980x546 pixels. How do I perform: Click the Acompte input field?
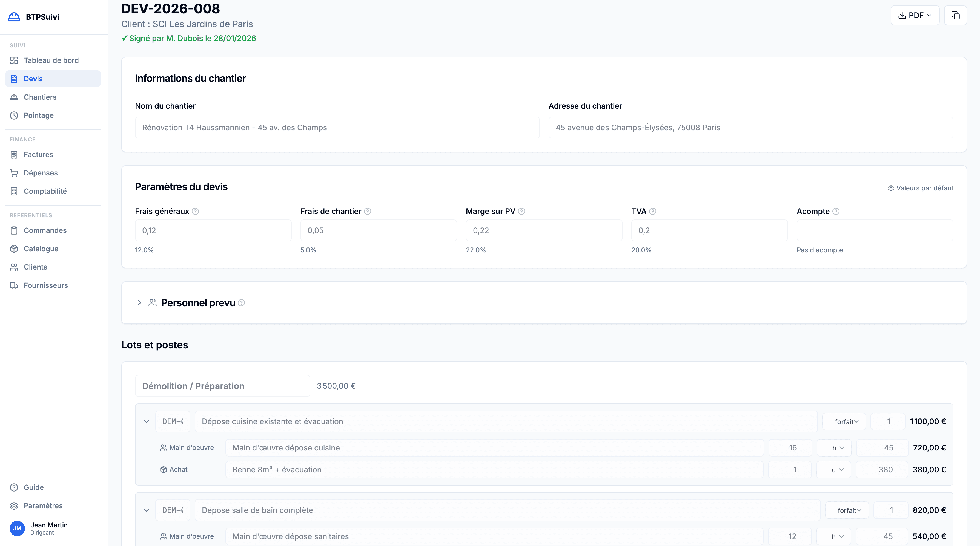point(875,230)
